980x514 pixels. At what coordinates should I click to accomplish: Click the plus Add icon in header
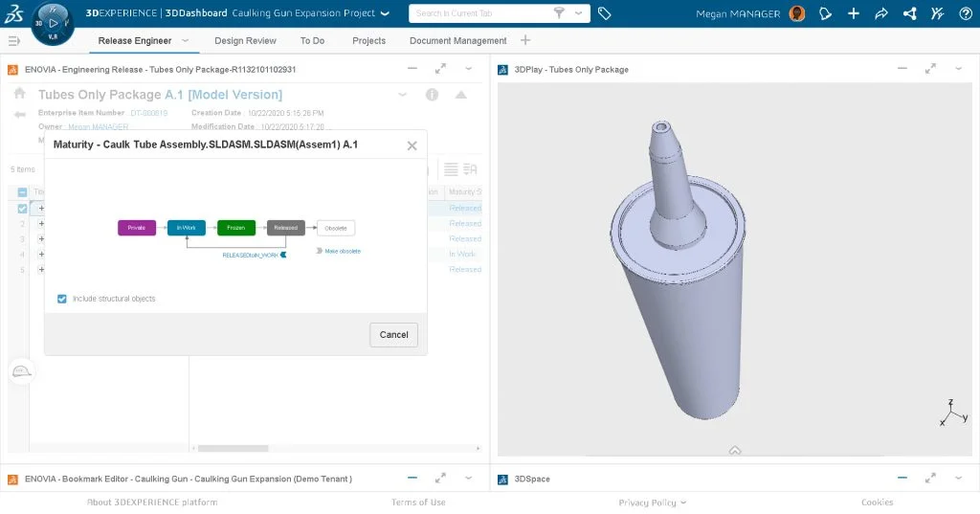854,13
